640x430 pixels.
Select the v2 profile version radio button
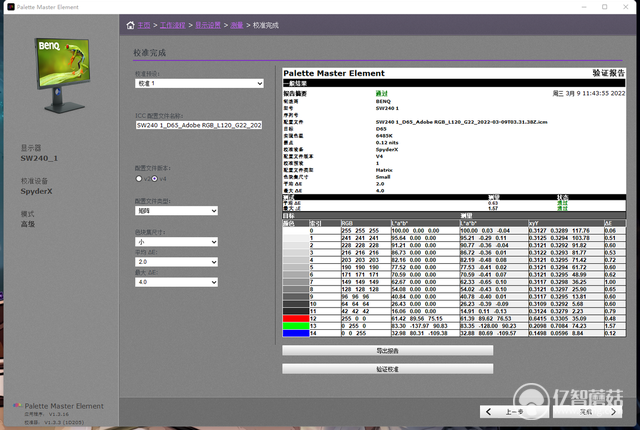139,179
